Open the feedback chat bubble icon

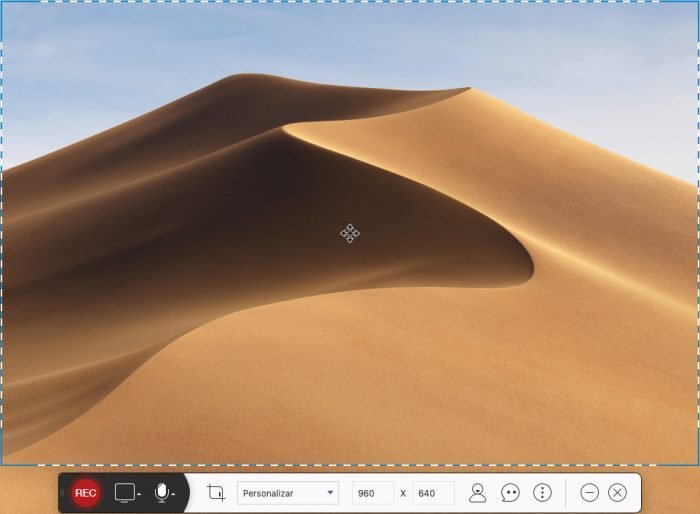510,493
